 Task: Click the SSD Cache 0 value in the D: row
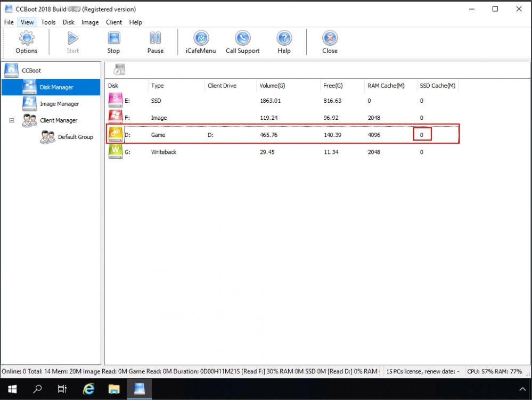[422, 135]
